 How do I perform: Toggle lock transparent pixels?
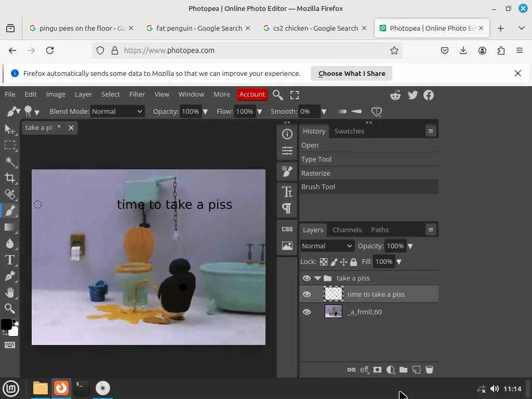coord(324,262)
